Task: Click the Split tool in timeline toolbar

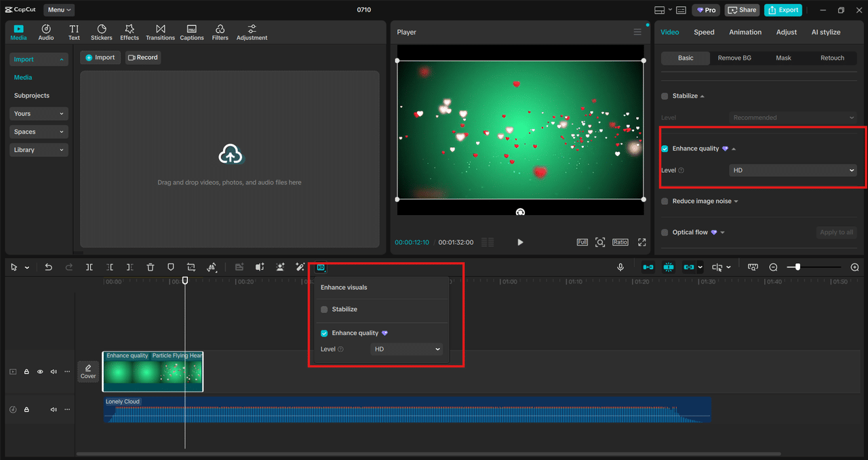Action: tap(89, 267)
